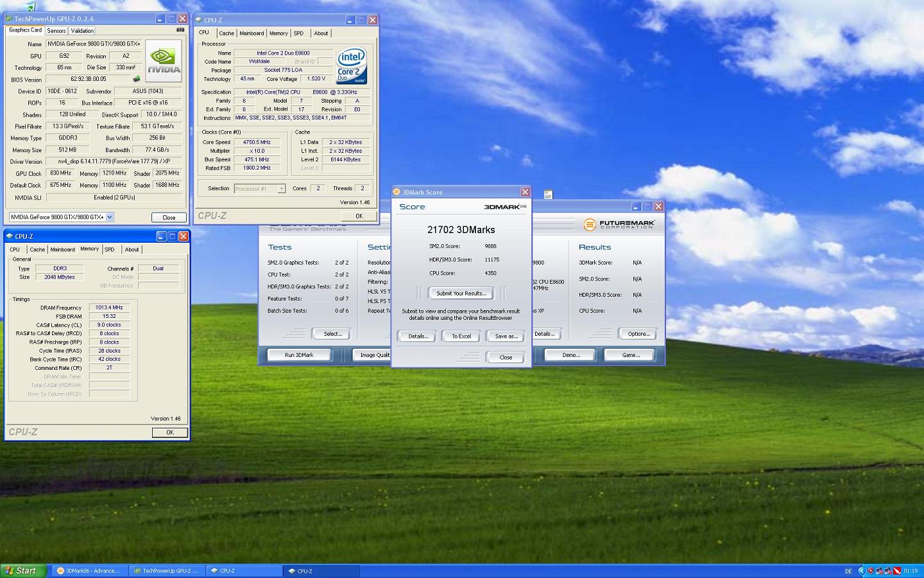Screen dimensions: 924x578
Task: Export score with To Excel button
Action: coord(461,336)
